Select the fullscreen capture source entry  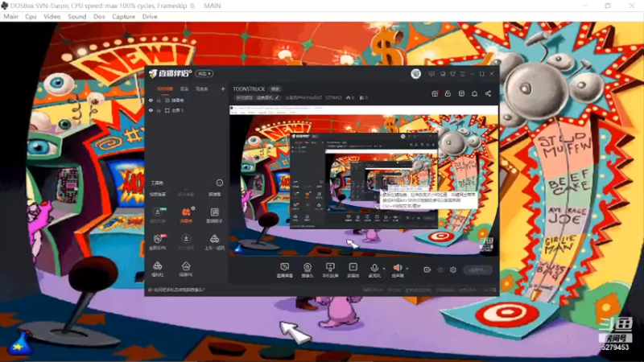pos(174,110)
